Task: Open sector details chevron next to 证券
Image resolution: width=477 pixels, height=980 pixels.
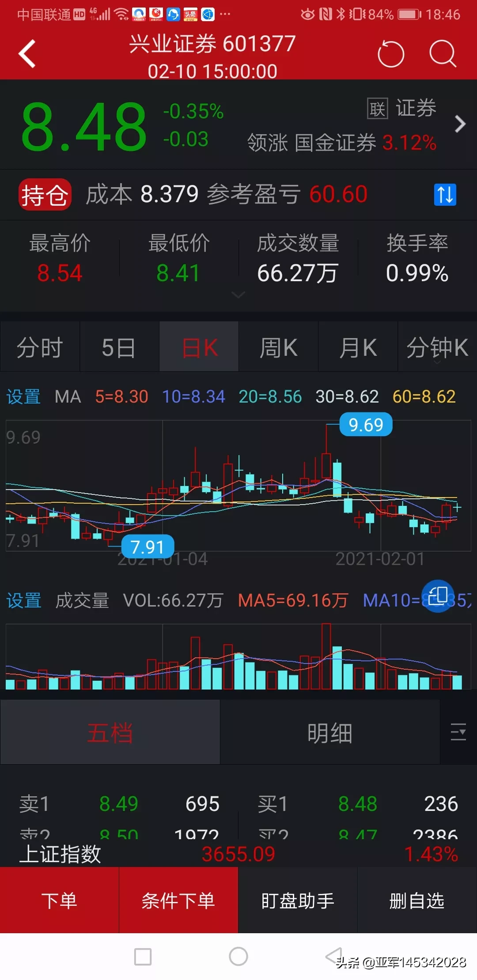Action: pyautogui.click(x=460, y=124)
